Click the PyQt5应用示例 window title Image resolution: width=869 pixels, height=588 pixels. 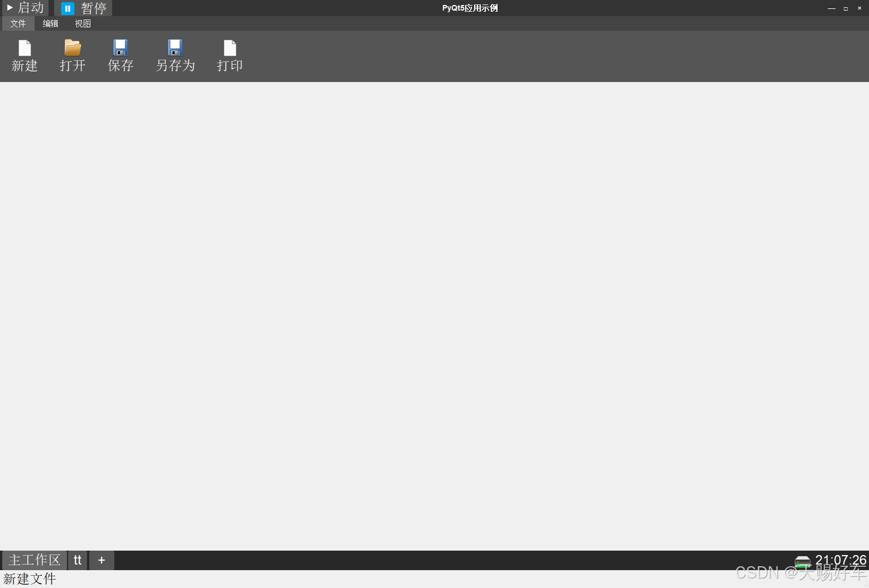pyautogui.click(x=470, y=8)
